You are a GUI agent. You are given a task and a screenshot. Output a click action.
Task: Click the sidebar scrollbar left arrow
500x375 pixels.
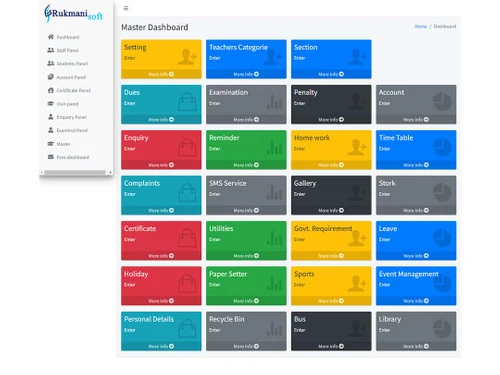click(x=41, y=172)
